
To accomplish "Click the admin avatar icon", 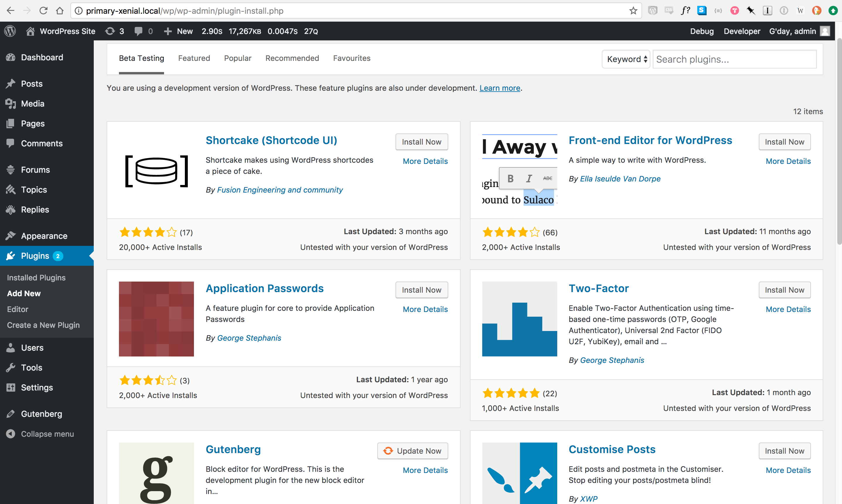I will click(825, 31).
